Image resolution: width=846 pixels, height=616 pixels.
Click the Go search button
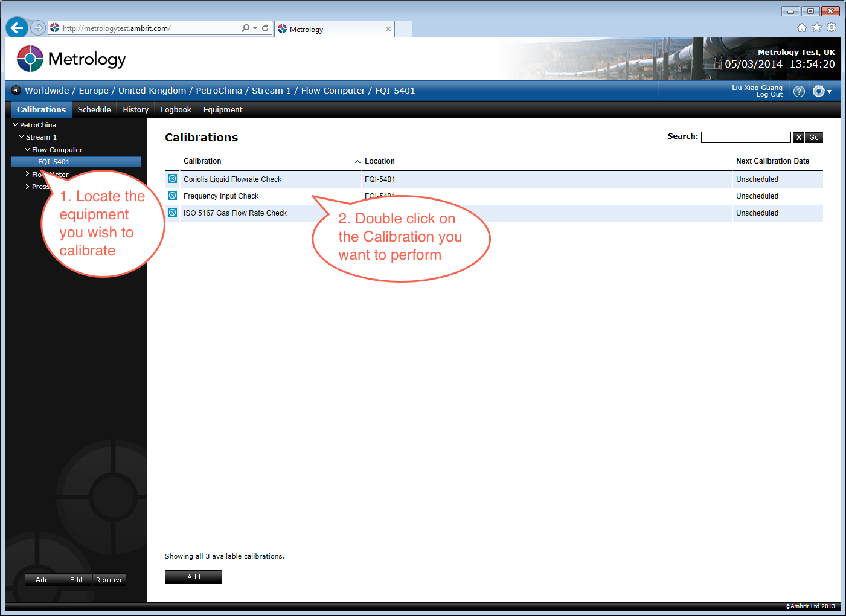pyautogui.click(x=814, y=137)
